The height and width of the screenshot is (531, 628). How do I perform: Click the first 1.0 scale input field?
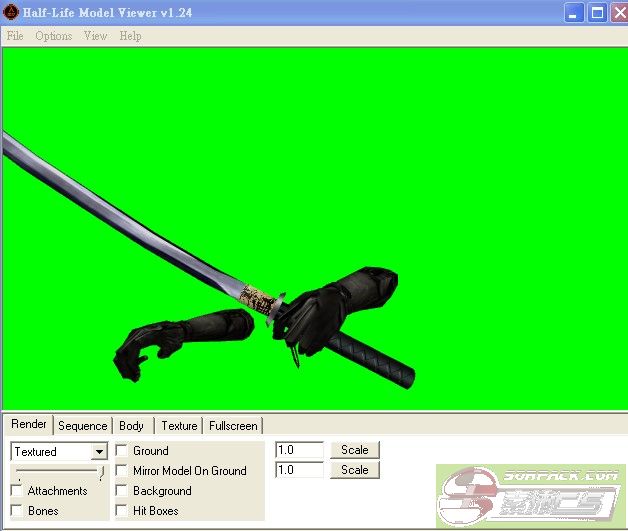[x=299, y=450]
